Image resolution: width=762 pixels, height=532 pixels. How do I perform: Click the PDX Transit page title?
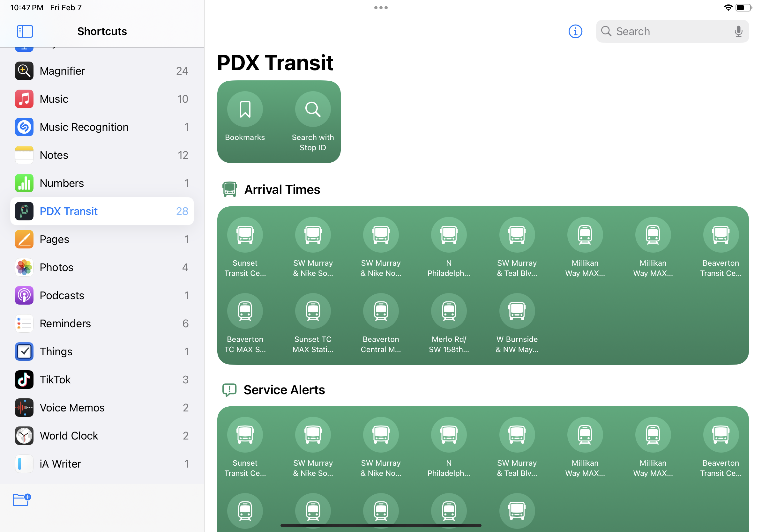click(x=275, y=63)
